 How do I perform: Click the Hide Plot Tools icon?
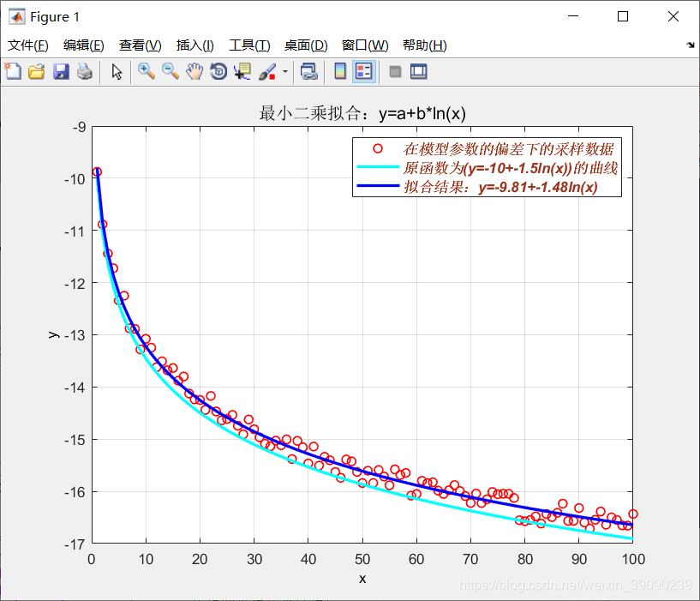(395, 71)
